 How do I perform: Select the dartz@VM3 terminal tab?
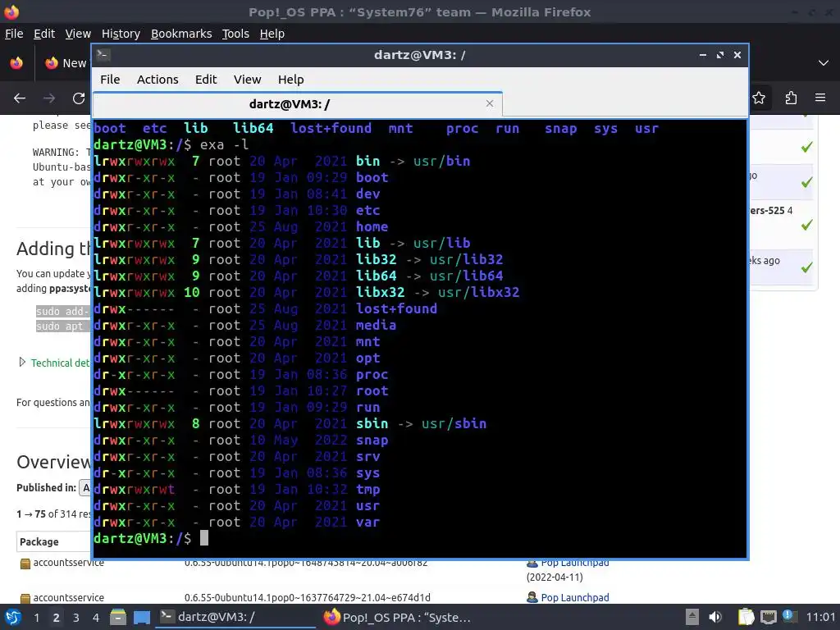297,104
